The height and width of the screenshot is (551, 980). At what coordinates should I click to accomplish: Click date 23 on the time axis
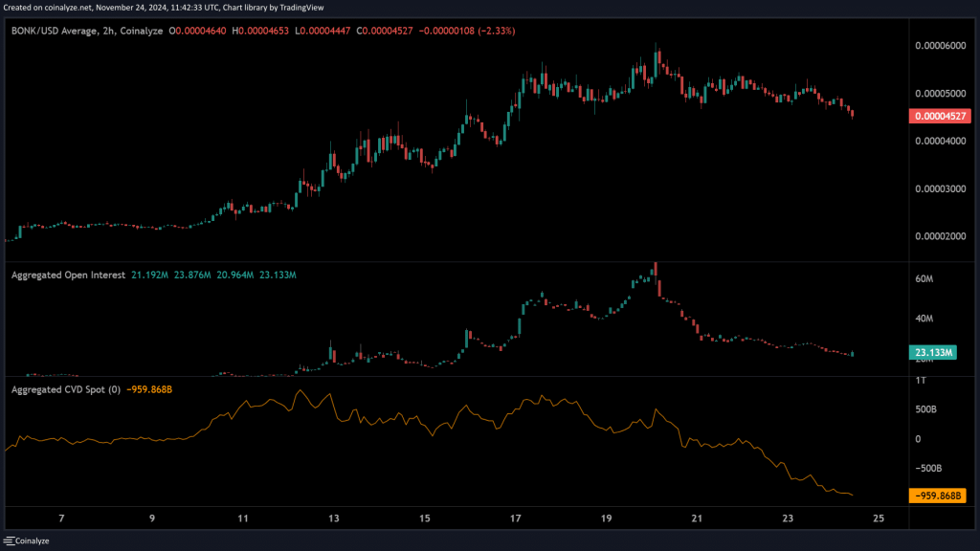[788, 518]
